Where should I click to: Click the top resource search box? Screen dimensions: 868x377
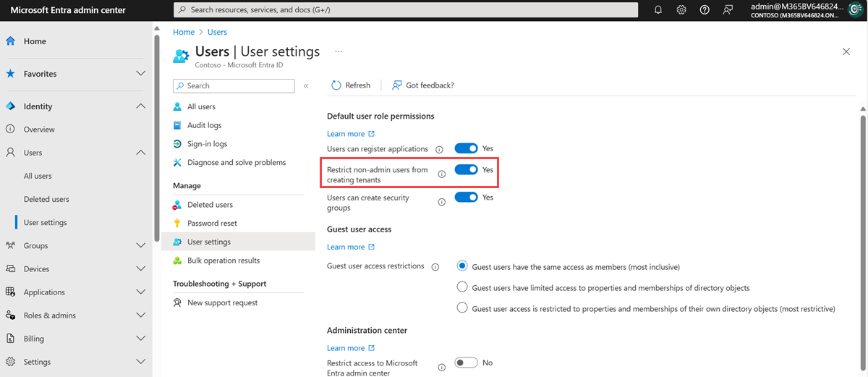tap(405, 10)
